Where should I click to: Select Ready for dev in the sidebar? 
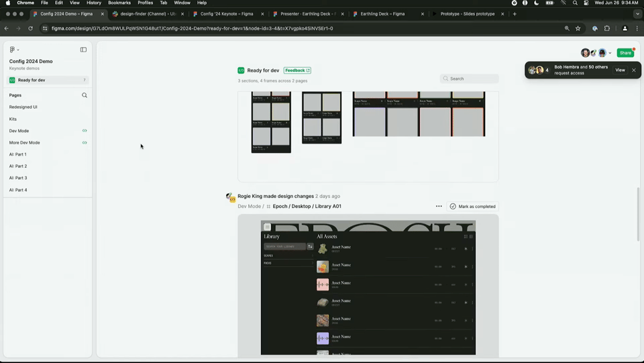48,80
